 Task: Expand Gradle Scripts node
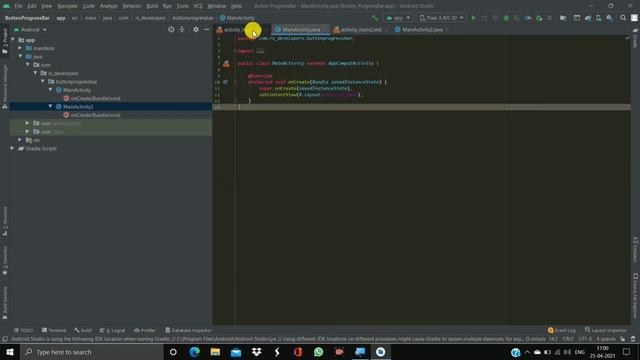(12, 148)
